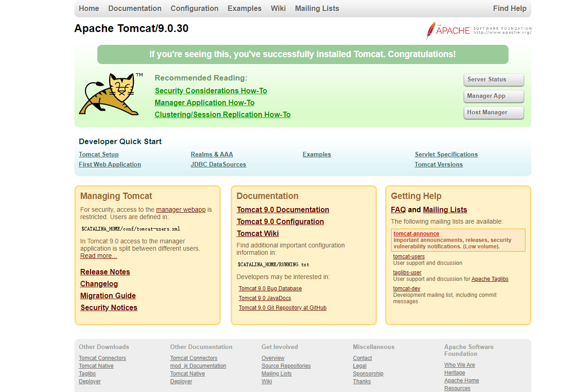588x392 pixels.
Task: Open the Changelog link
Action: [x=99, y=284]
